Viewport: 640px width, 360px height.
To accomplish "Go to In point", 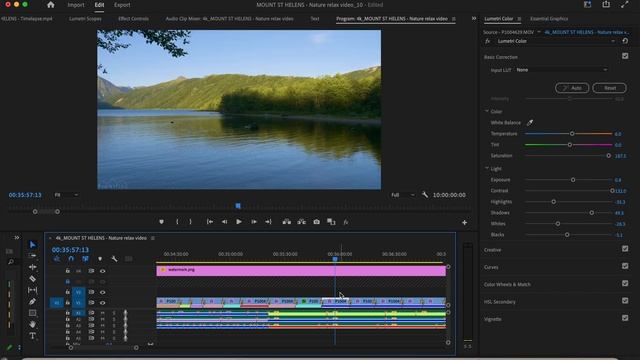I will point(210,222).
